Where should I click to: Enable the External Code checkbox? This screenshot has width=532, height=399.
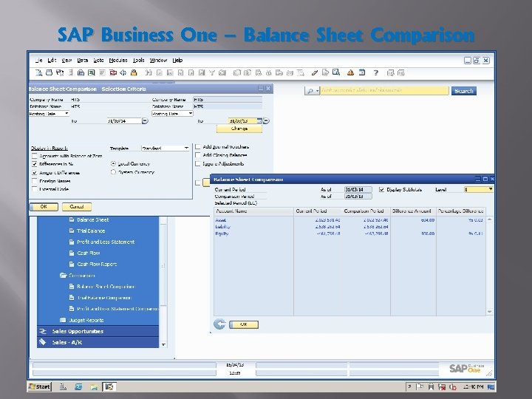34,188
